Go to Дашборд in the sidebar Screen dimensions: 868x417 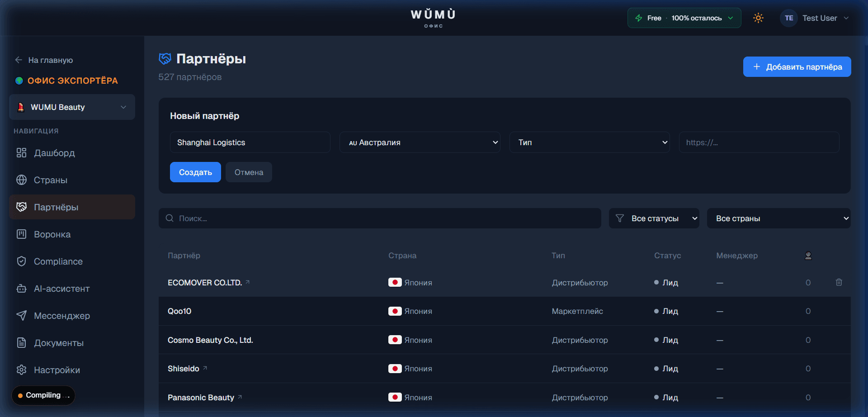[54, 153]
